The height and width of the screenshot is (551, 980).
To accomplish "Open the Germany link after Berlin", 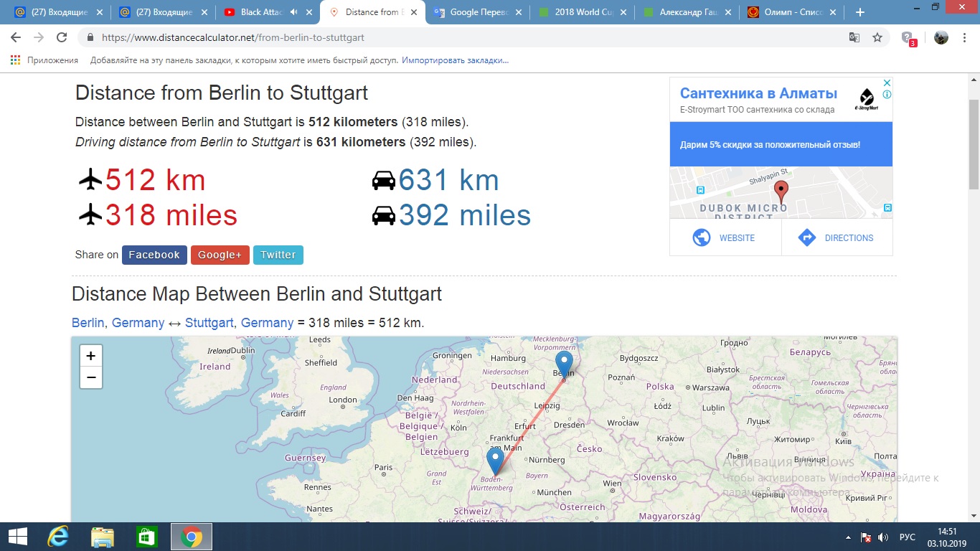I will [x=138, y=323].
